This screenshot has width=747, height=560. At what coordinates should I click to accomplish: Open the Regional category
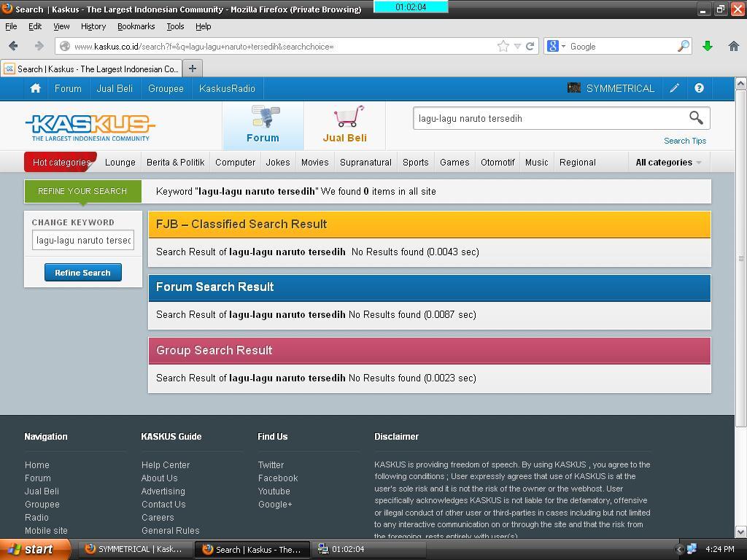tap(578, 163)
